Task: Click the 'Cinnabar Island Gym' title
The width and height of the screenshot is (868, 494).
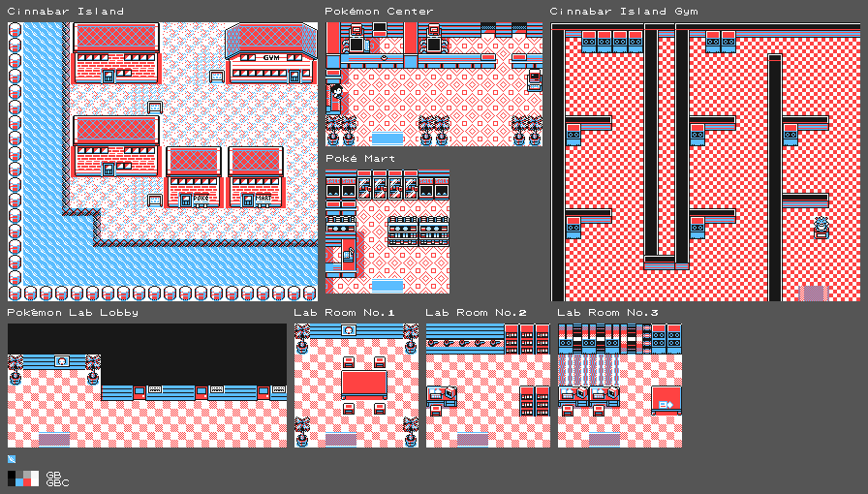Action: 624,11
